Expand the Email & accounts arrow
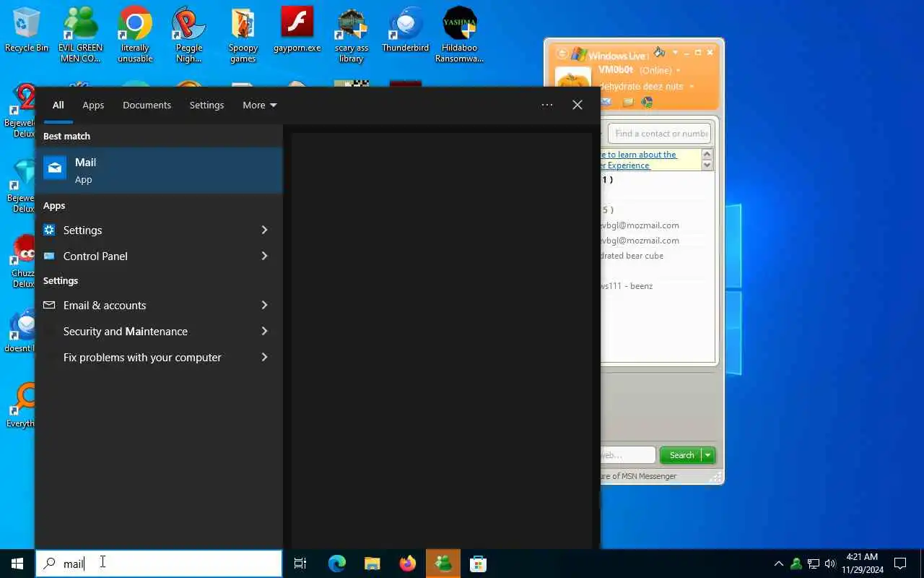The width and height of the screenshot is (924, 578). pyautogui.click(x=264, y=305)
